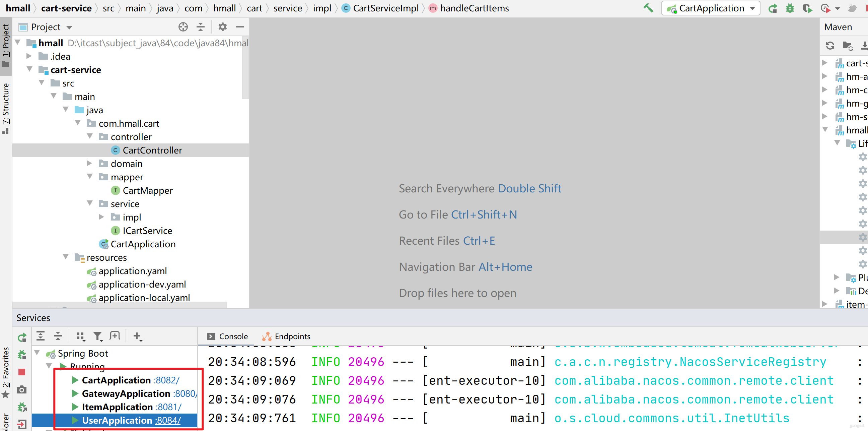Image resolution: width=868 pixels, height=431 pixels.
Task: Open the 7: Structure tool window tab
Action: [x=6, y=108]
